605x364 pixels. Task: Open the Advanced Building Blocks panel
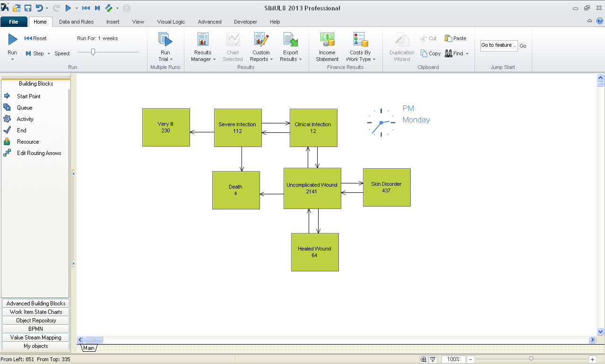click(x=35, y=303)
